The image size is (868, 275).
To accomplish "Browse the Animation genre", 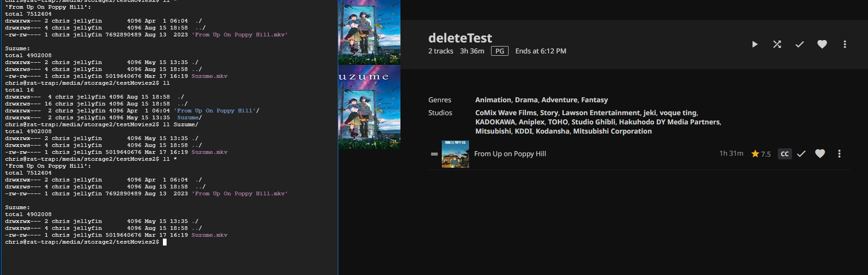I will tap(493, 100).
